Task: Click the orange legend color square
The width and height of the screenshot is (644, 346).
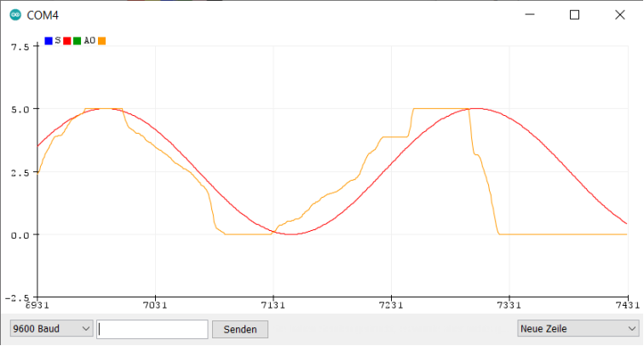Action: pyautogui.click(x=102, y=40)
